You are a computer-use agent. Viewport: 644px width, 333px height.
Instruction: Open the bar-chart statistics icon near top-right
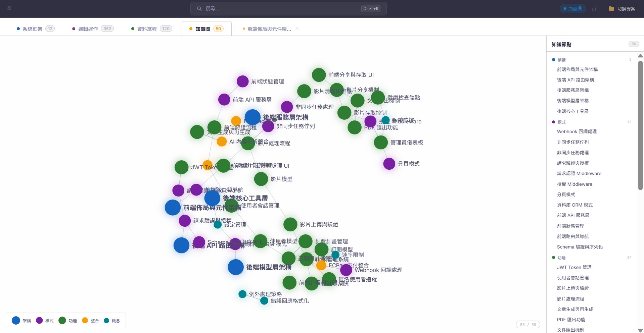(x=595, y=8)
